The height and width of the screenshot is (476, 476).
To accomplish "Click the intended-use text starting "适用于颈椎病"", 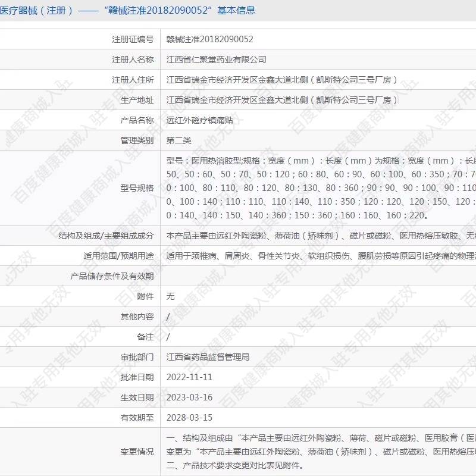I will 321,256.
